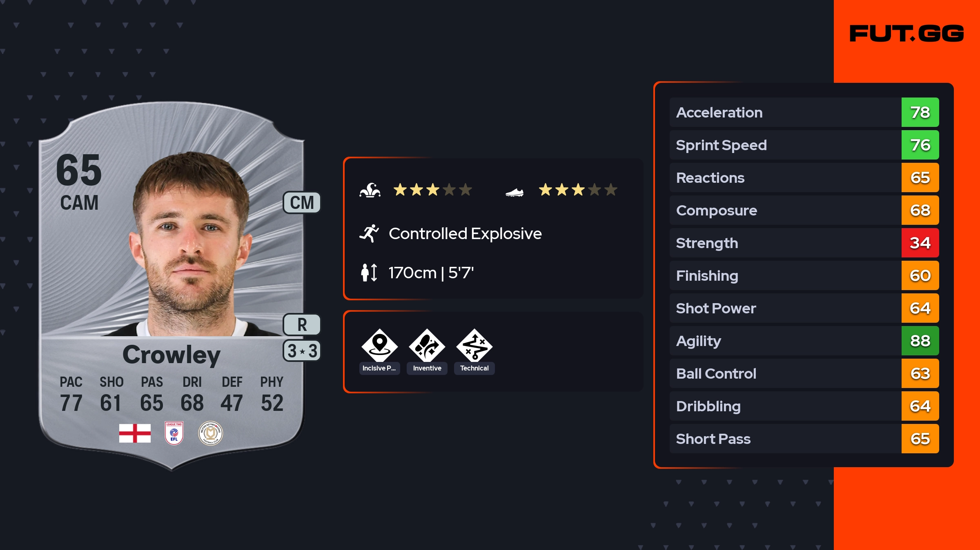This screenshot has width=980, height=550.
Task: Click the weak foot boot icon
Action: pos(514,192)
